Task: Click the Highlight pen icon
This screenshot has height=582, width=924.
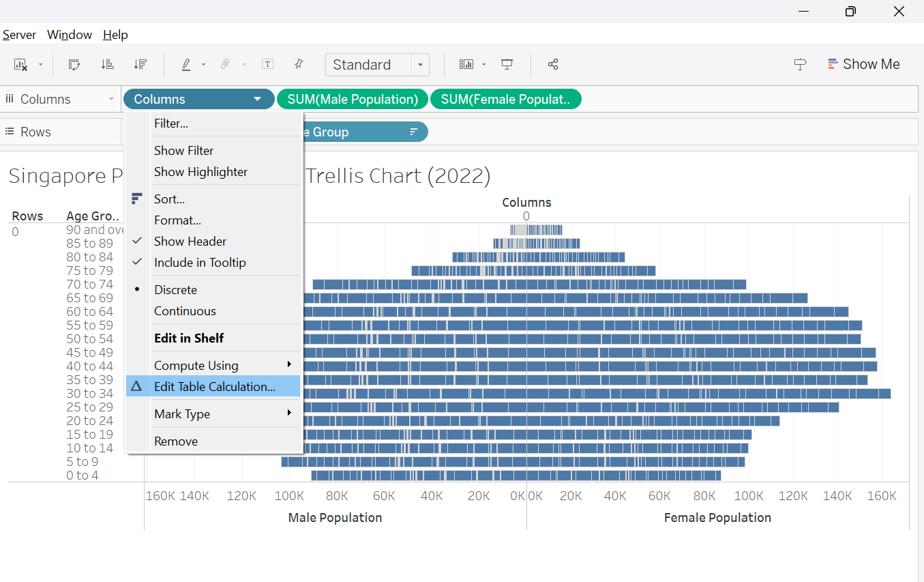Action: pos(186,64)
